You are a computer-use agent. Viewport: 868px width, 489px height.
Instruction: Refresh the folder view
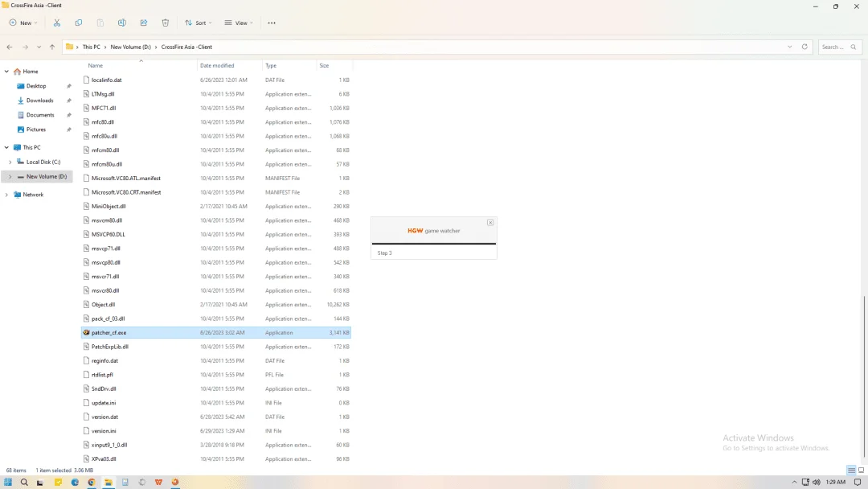[805, 47]
